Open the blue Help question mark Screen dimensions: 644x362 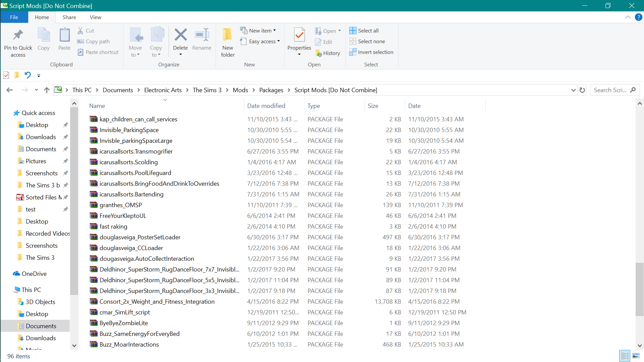639,17
